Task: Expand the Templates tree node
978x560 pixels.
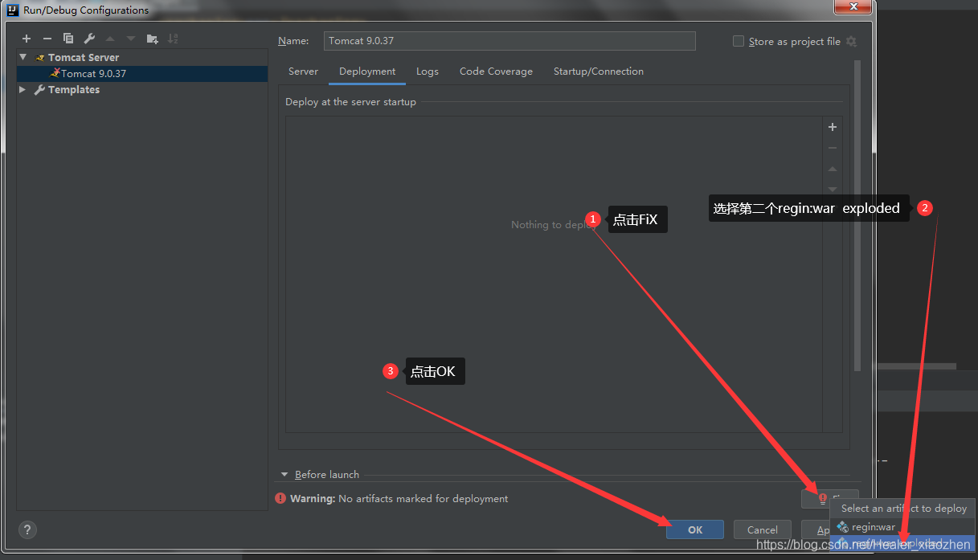Action: 23,90
